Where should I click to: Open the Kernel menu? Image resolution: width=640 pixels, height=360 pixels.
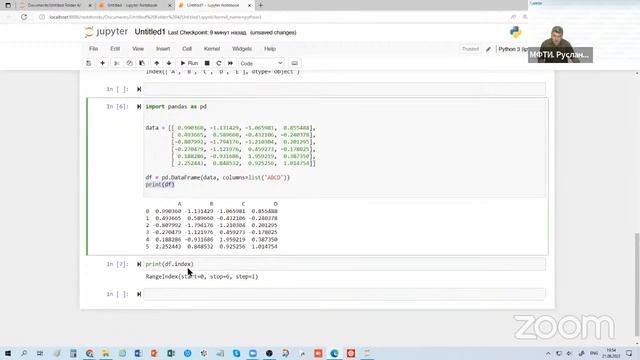tap(212, 49)
